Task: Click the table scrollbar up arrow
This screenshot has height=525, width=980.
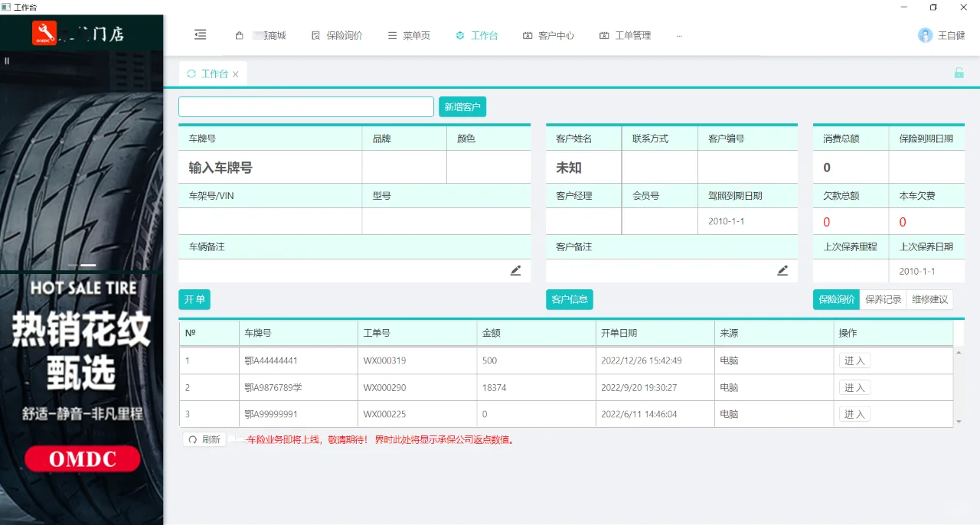Action: pos(959,352)
